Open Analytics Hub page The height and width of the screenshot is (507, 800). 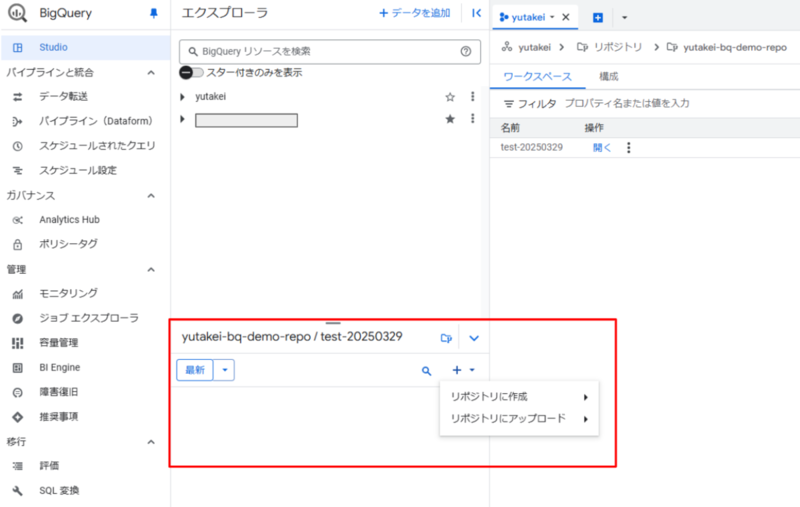[x=69, y=220]
